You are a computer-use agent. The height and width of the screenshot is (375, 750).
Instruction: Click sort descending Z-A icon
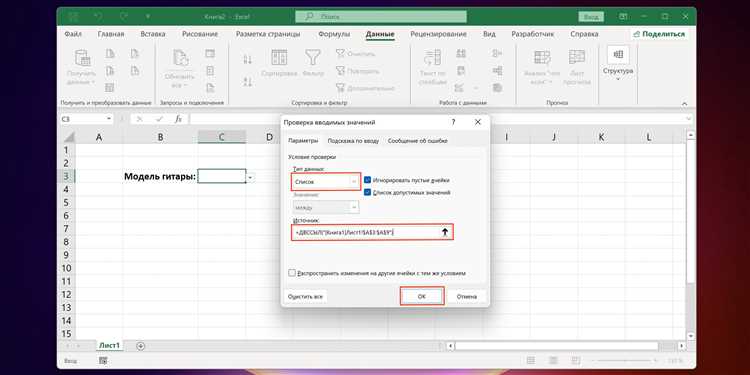tap(247, 82)
